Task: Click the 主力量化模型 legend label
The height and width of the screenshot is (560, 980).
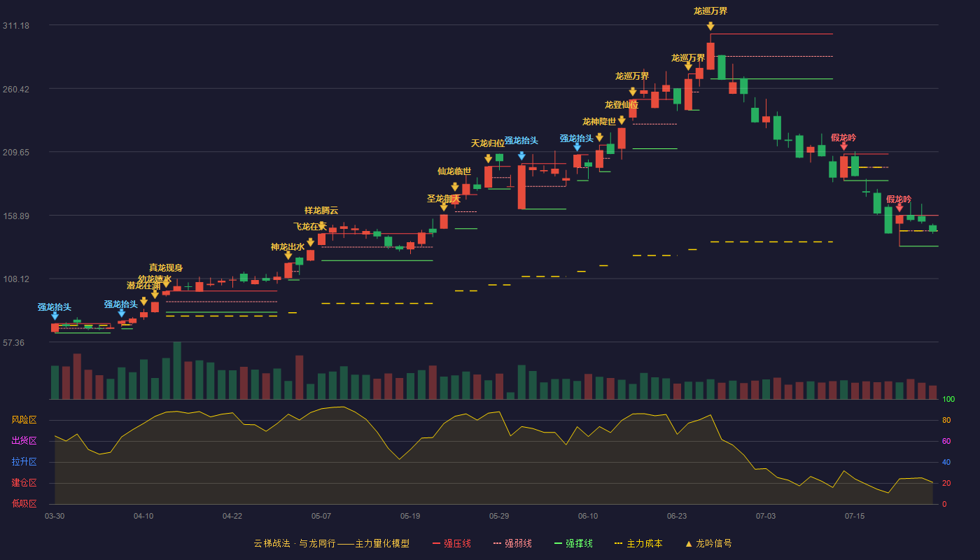Action: 382,543
